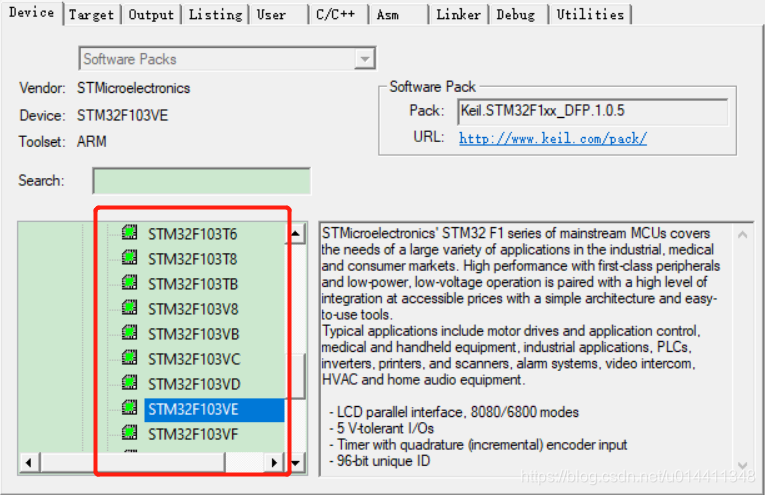This screenshot has width=765, height=495.
Task: Click the Device STM32F103VE value text
Action: tap(122, 116)
